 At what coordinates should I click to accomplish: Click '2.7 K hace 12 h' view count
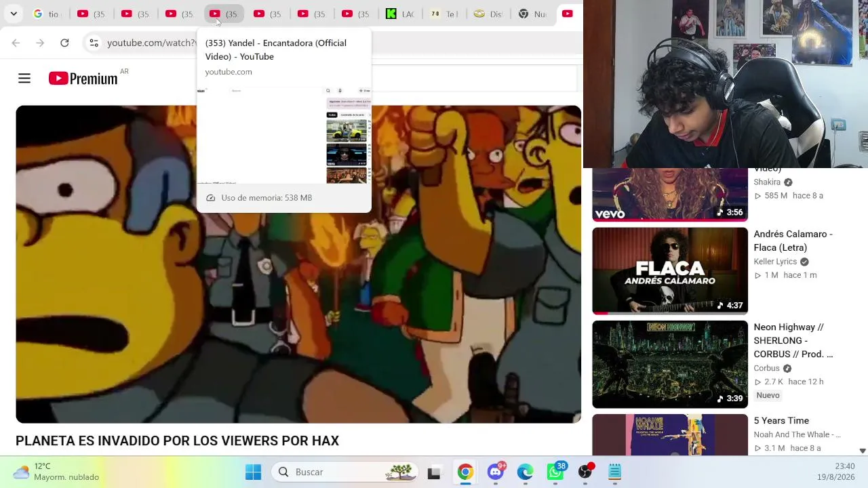point(789,382)
